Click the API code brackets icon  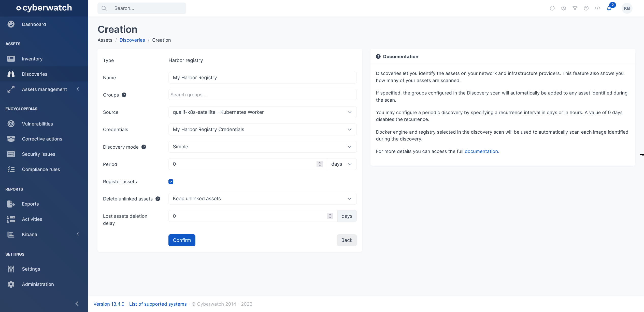[597, 8]
